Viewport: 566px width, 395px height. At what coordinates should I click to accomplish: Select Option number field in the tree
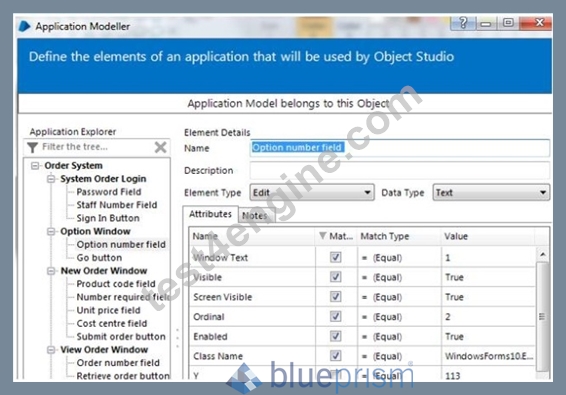click(x=121, y=244)
